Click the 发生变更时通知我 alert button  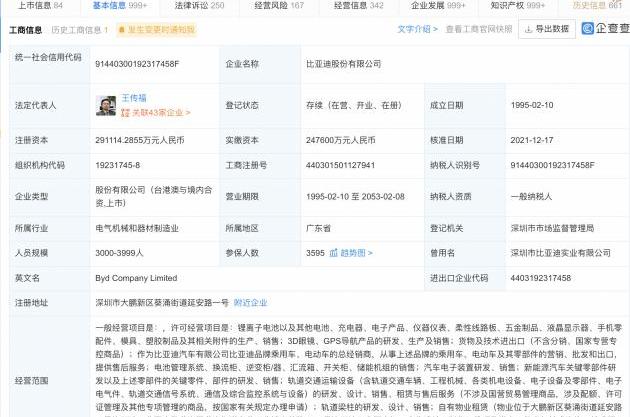[157, 29]
